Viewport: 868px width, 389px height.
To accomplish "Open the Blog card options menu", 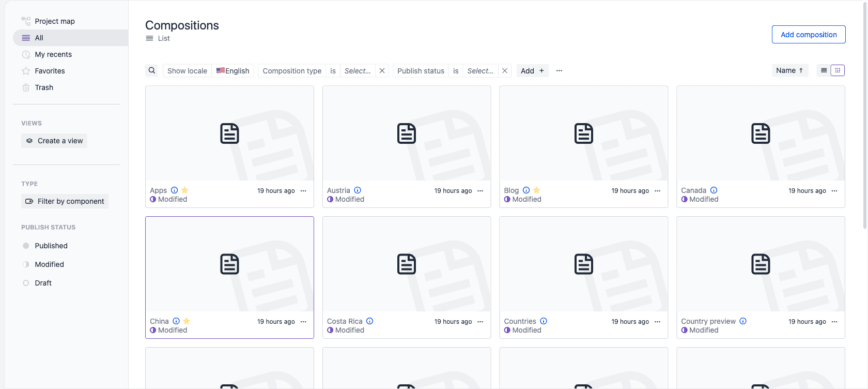I will (x=658, y=191).
